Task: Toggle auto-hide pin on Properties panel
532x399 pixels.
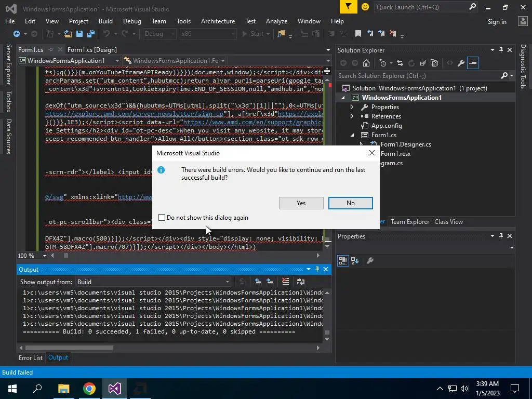Action: [501, 236]
